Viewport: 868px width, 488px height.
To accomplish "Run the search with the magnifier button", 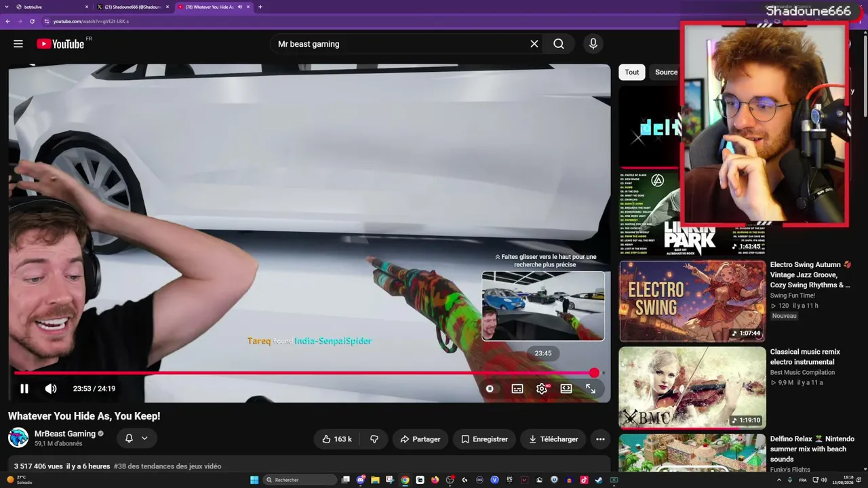I will (x=558, y=44).
